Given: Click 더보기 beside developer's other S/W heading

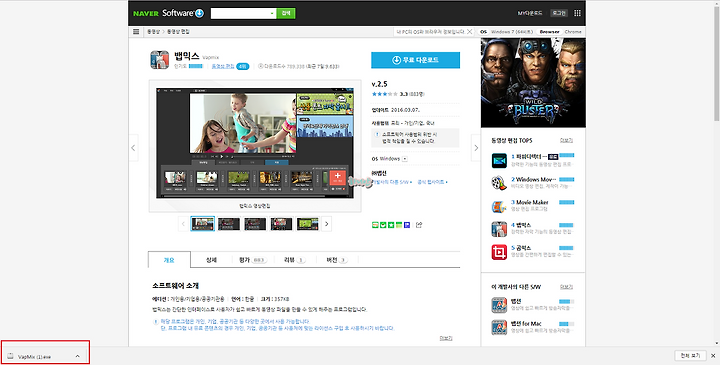Looking at the screenshot, I should tap(566, 287).
